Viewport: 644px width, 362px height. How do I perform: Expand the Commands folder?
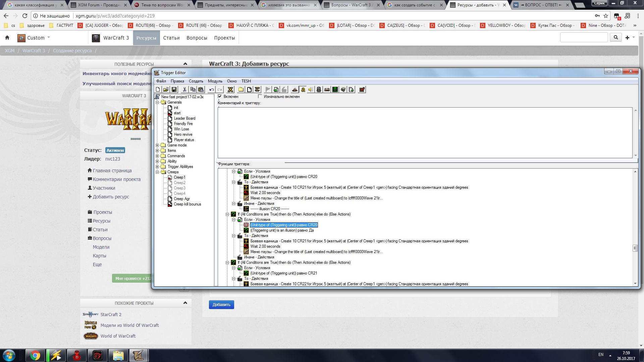point(157,156)
